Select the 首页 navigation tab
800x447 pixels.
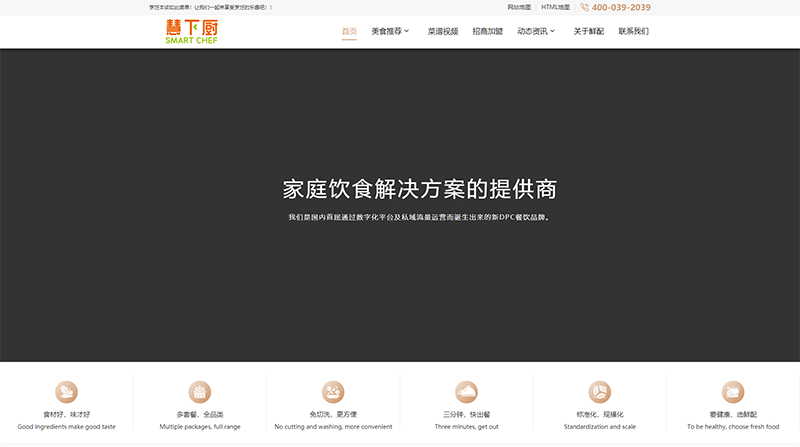(349, 31)
